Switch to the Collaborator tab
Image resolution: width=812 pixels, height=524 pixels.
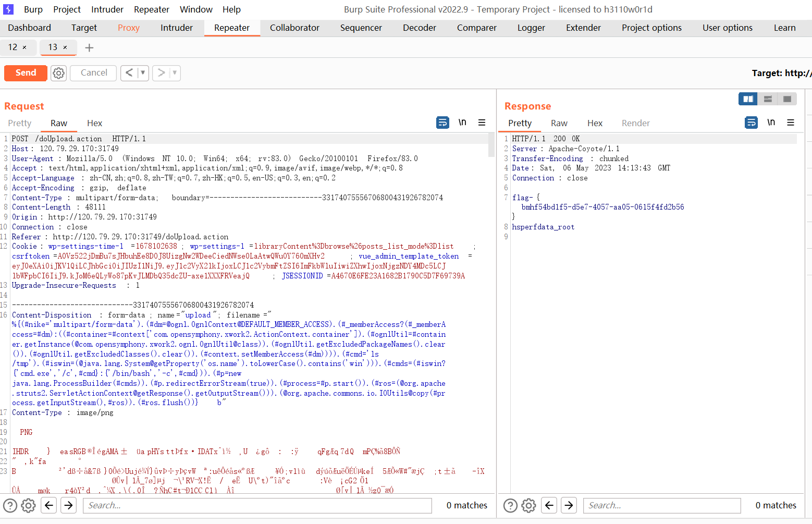tap(294, 28)
